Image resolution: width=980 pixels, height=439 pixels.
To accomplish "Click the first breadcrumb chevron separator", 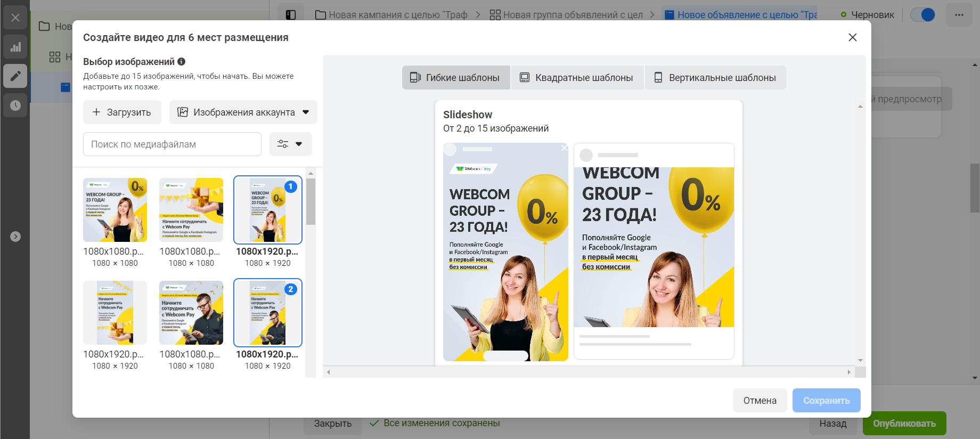I will point(478,15).
